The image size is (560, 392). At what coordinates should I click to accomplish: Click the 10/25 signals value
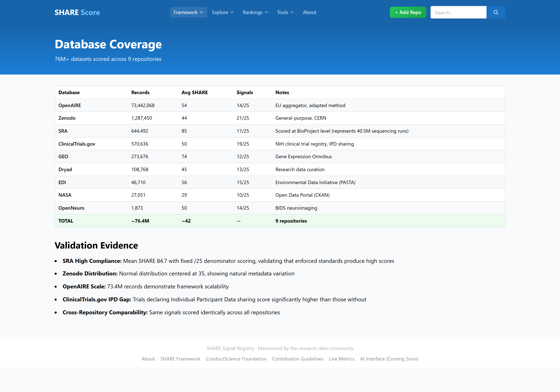click(243, 195)
